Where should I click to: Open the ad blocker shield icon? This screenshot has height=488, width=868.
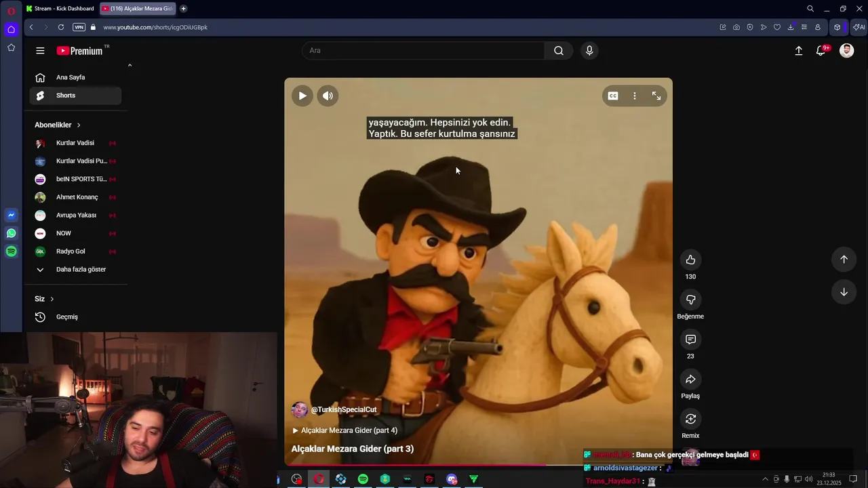click(750, 27)
